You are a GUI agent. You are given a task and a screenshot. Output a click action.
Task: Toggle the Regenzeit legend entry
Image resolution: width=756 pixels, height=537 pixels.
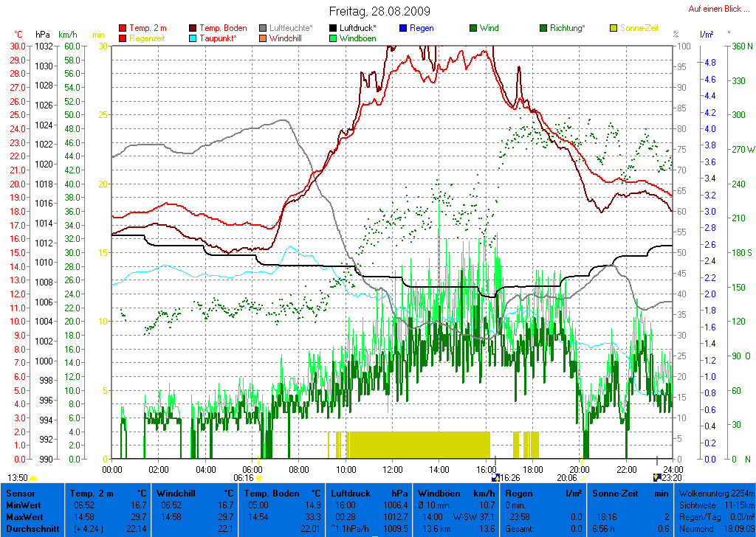pos(148,38)
